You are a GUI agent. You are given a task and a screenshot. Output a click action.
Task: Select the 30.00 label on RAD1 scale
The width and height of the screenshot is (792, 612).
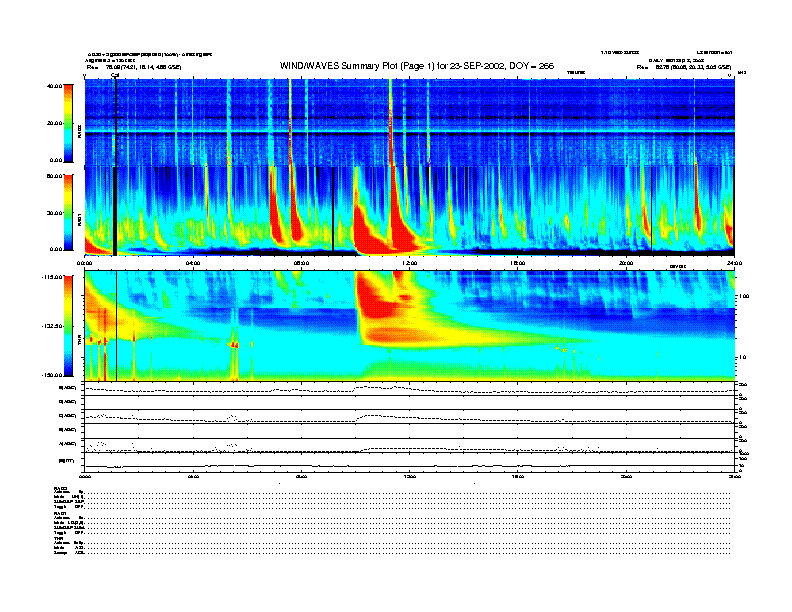55,213
